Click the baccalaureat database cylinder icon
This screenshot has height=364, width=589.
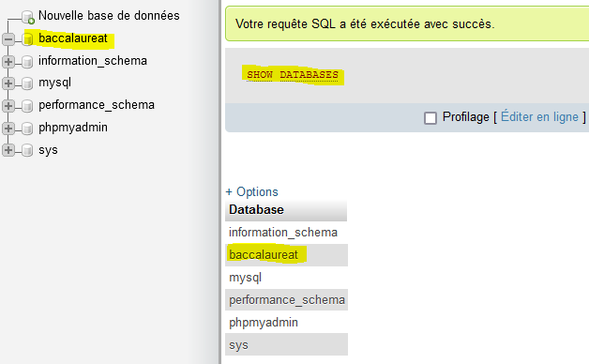(x=27, y=39)
